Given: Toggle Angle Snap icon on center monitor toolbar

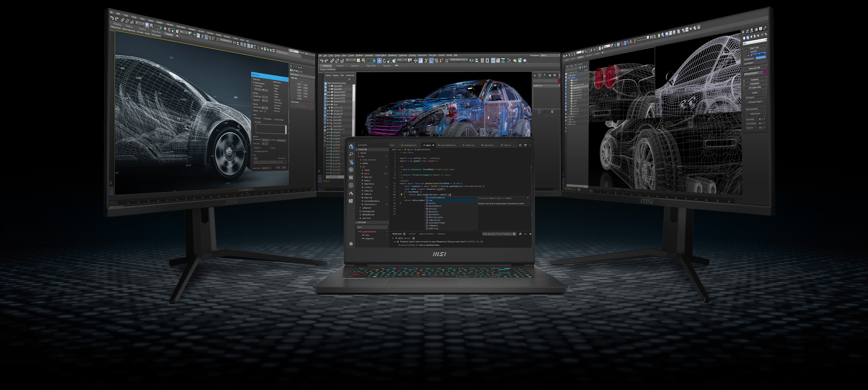Looking at the screenshot, I should coord(431,61).
